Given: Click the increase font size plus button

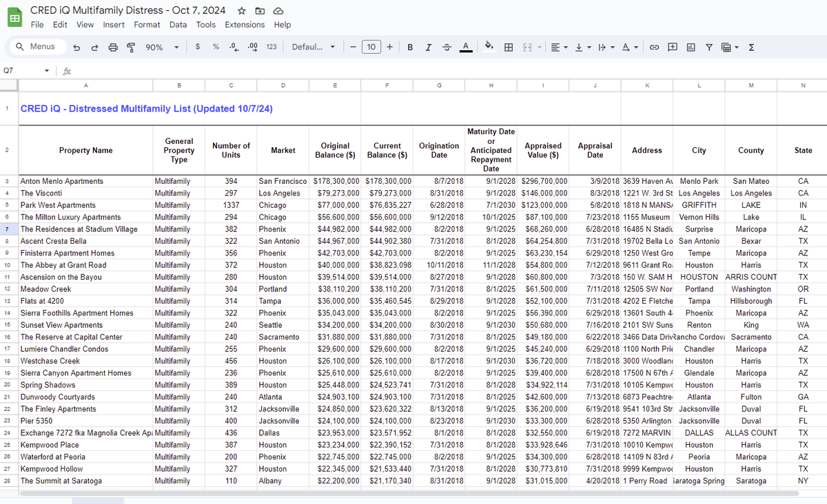Looking at the screenshot, I should [x=390, y=47].
